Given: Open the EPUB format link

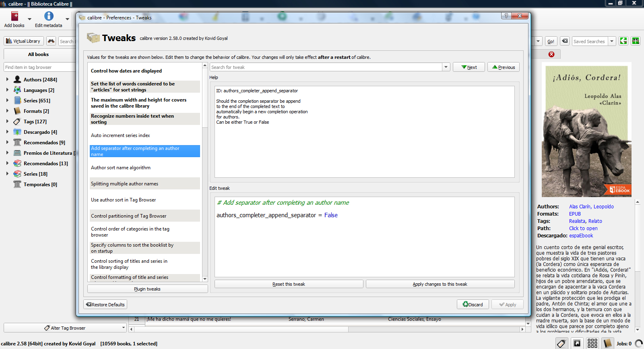Looking at the screenshot, I should tap(575, 214).
